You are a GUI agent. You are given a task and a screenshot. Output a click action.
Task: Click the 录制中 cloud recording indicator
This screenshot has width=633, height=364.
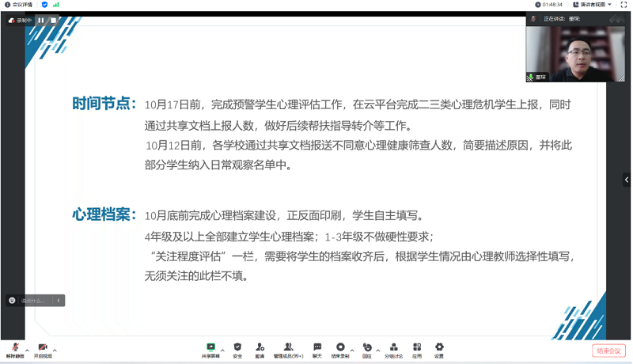[20, 20]
